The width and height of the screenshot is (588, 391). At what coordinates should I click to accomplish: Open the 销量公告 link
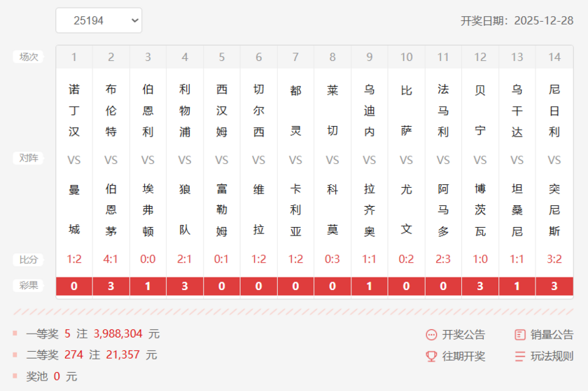(x=552, y=335)
